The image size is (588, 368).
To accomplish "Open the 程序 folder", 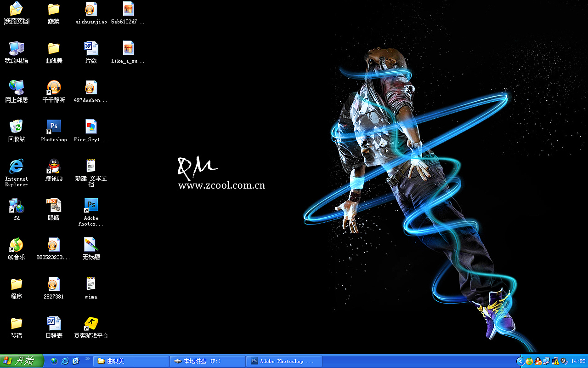I will click(x=17, y=288).
